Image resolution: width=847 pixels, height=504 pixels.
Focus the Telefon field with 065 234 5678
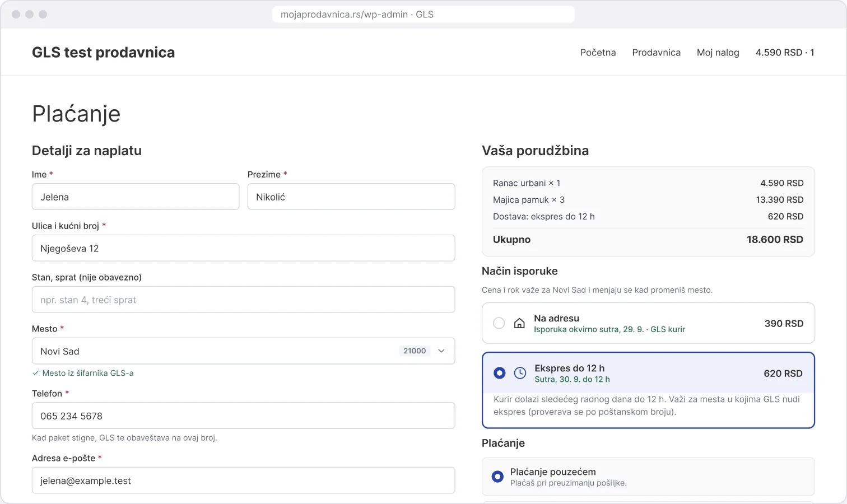(244, 416)
